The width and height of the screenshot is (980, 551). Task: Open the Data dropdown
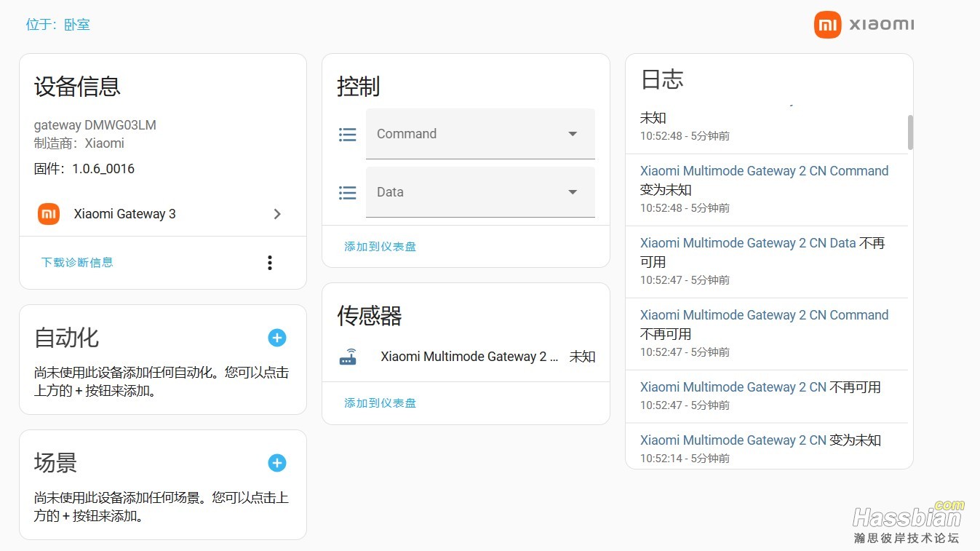480,192
